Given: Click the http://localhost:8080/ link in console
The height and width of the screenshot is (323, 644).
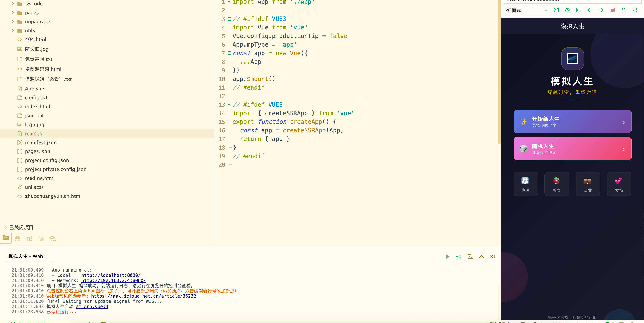Looking at the screenshot, I should 111,275.
